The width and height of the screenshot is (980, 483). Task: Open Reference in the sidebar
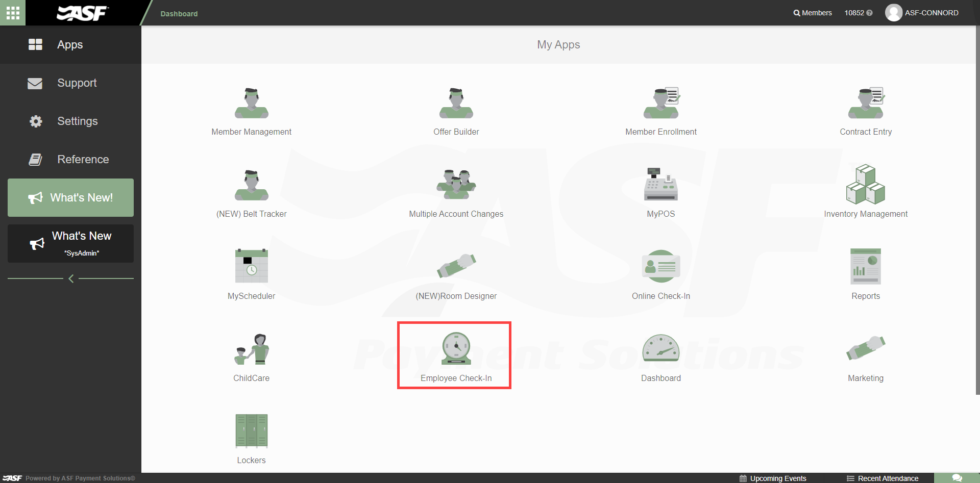coord(70,159)
